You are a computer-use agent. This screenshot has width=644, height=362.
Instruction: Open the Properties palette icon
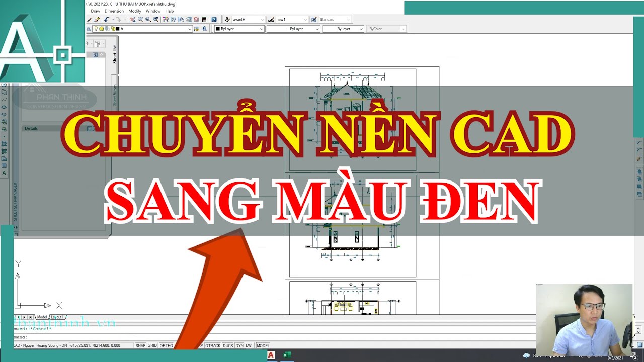166,20
